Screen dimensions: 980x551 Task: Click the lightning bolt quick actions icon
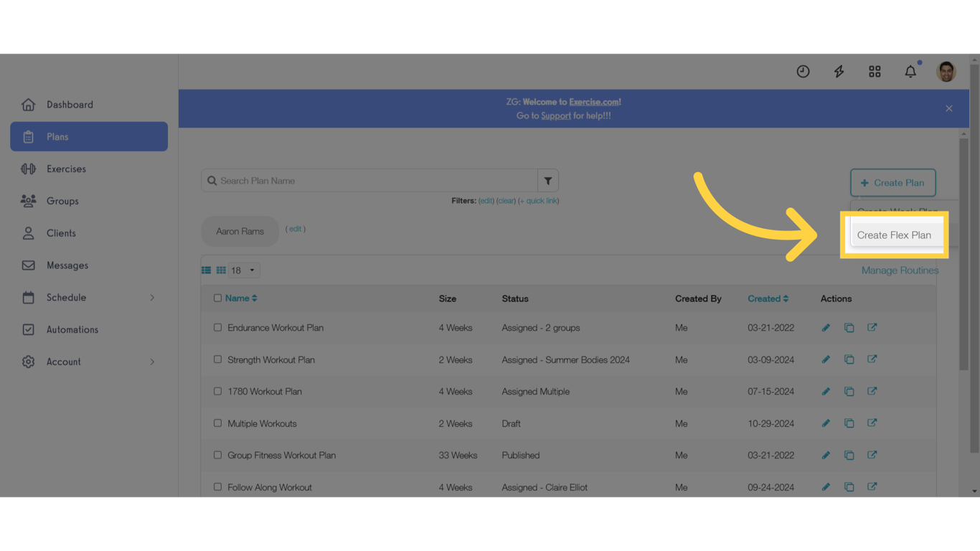[839, 71]
